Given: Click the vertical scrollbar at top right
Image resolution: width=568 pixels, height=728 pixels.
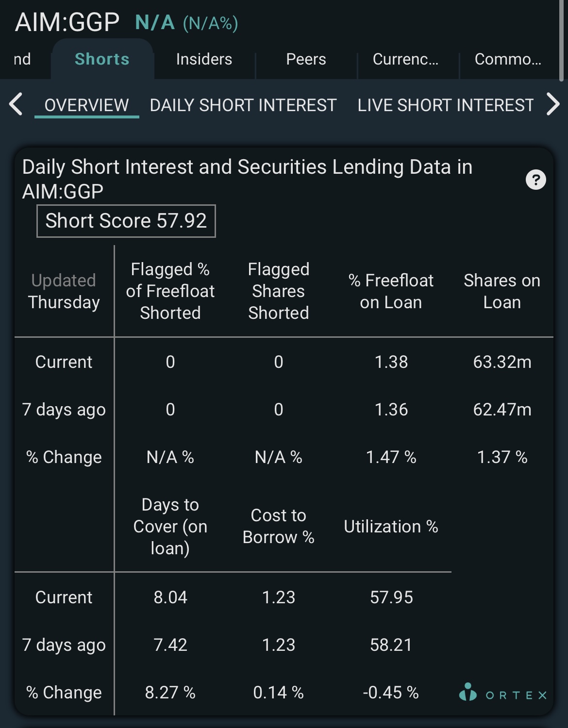Looking at the screenshot, I should [x=562, y=40].
